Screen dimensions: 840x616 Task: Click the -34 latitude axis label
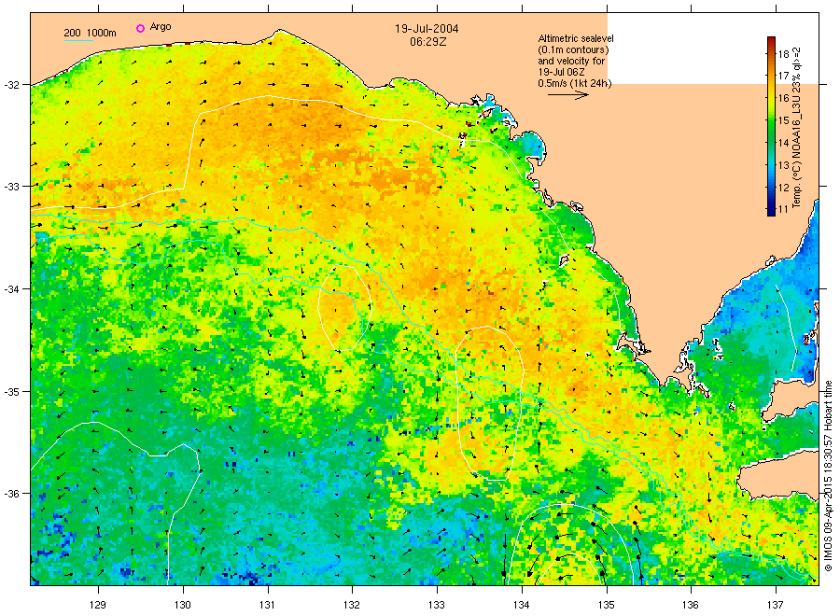click(12, 289)
